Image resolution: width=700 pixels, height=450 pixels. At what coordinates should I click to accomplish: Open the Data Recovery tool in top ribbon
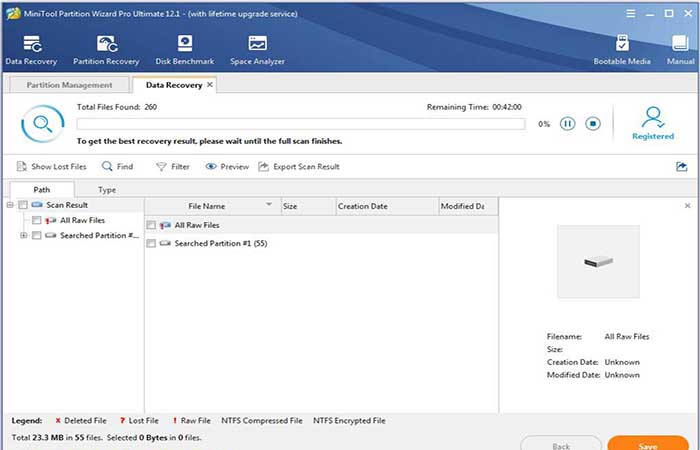31,50
